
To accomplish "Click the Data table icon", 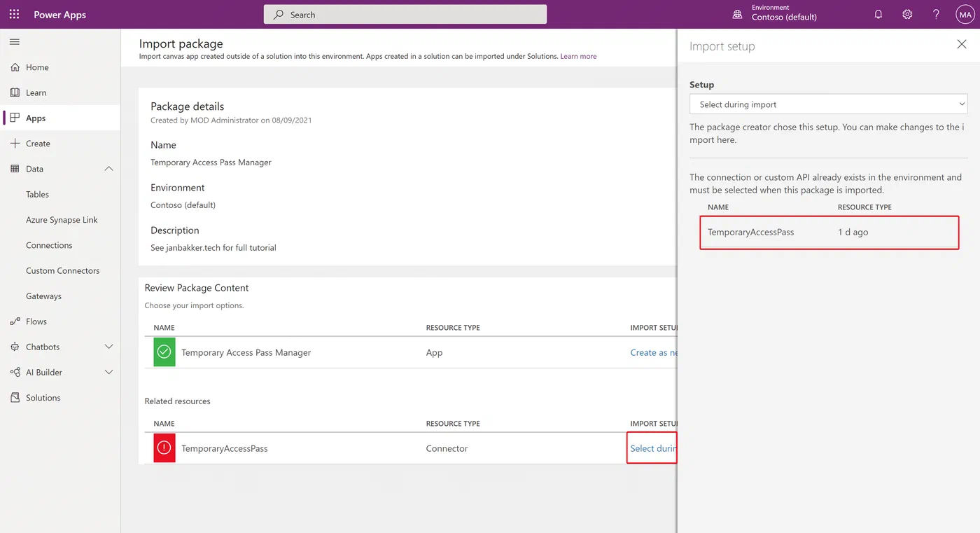I will (x=15, y=169).
